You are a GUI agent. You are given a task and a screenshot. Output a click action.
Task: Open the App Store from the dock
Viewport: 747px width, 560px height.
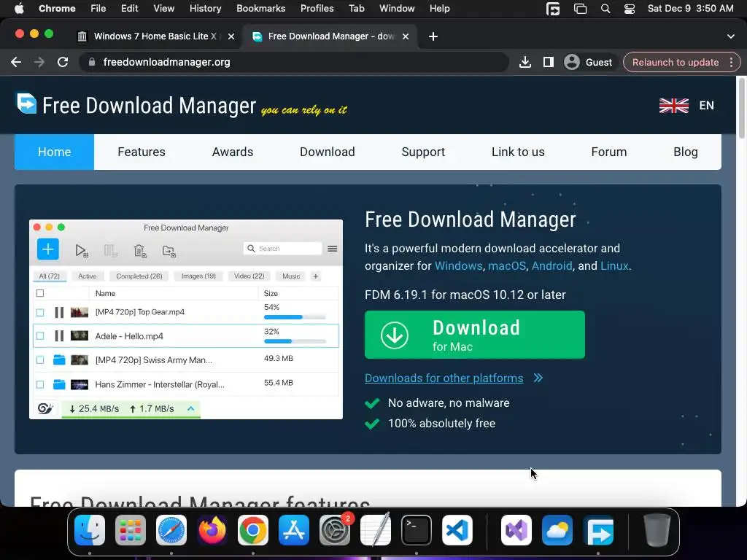click(294, 530)
